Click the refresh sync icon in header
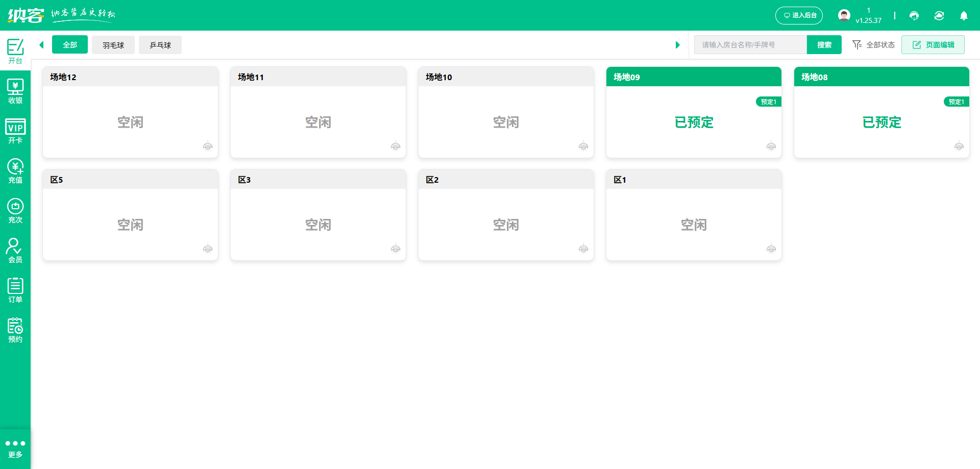Viewport: 980px width, 469px height. (939, 16)
